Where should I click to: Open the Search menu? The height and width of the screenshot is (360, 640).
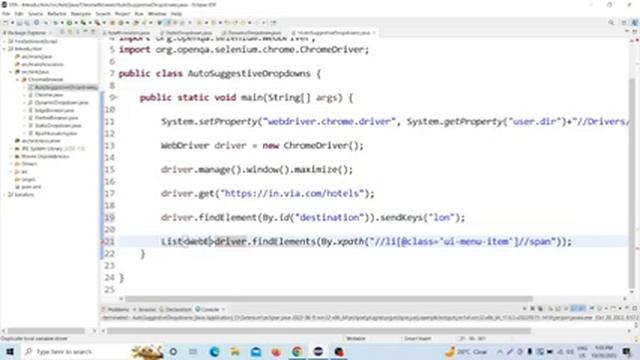click(103, 14)
